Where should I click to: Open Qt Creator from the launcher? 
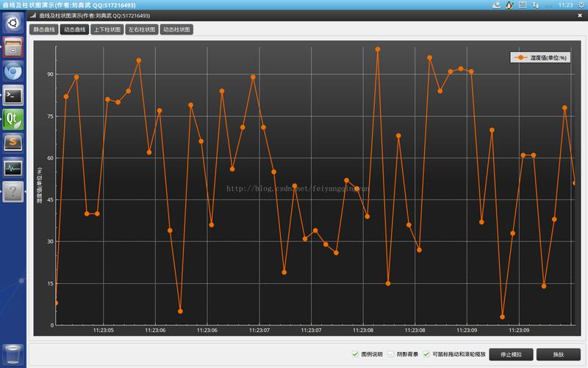tap(13, 119)
